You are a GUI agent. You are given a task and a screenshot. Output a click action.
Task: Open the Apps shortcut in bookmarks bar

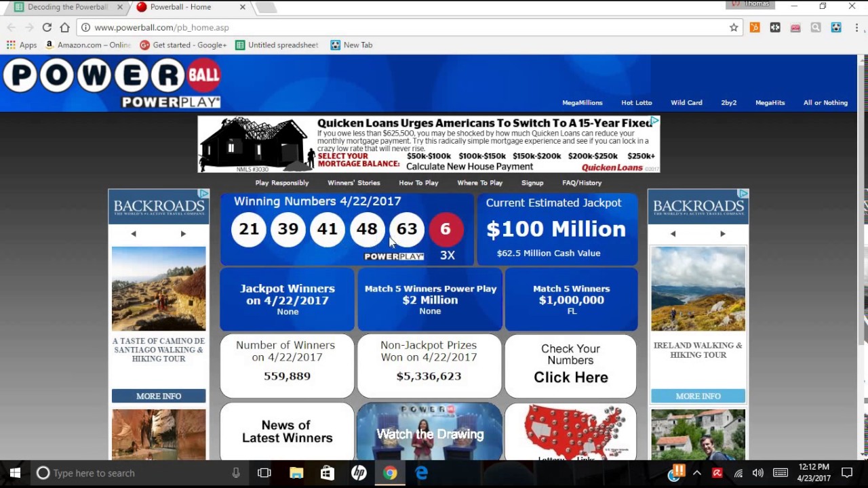pyautogui.click(x=22, y=45)
